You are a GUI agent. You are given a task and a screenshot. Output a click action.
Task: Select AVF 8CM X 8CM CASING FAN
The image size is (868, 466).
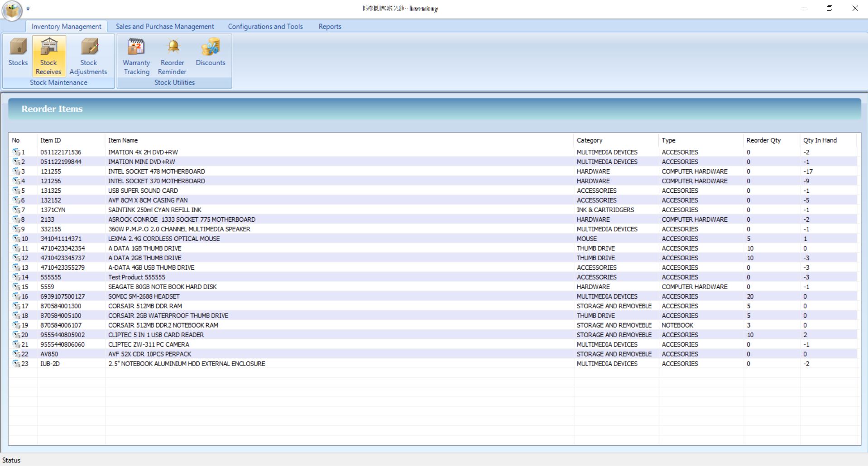point(148,200)
